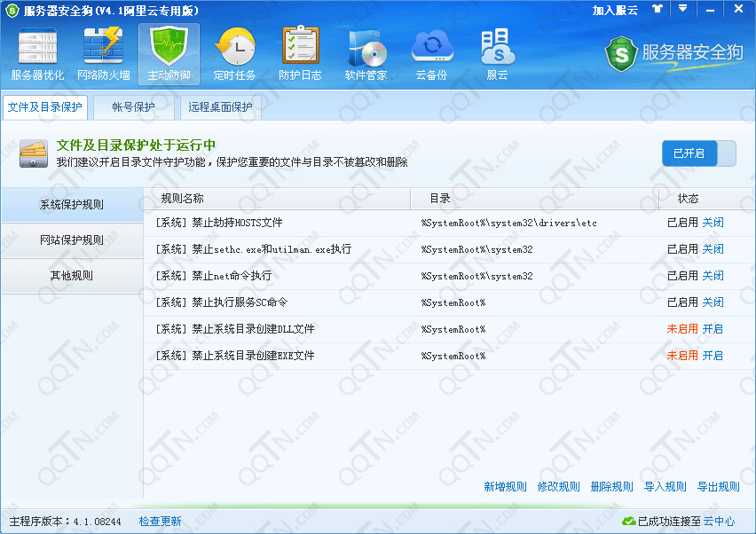The image size is (756, 534).
Task: Click 主程序版本 4.1.08244 text
Action: (x=65, y=522)
